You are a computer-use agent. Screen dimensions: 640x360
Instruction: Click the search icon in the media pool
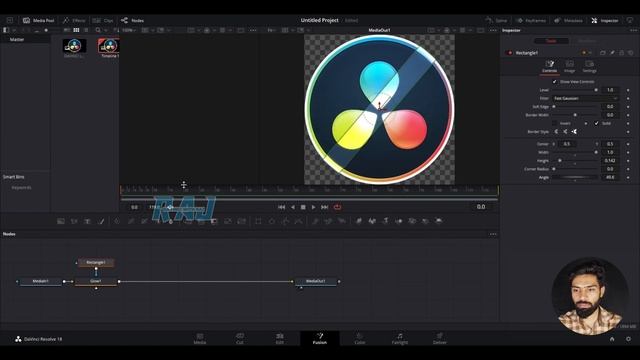98,30
